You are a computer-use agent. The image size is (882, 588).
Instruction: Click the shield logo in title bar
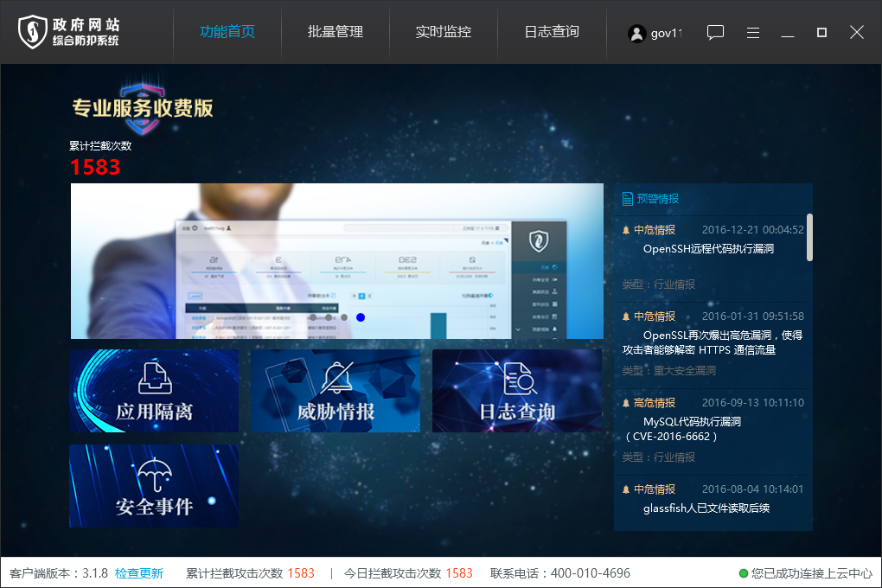(33, 32)
